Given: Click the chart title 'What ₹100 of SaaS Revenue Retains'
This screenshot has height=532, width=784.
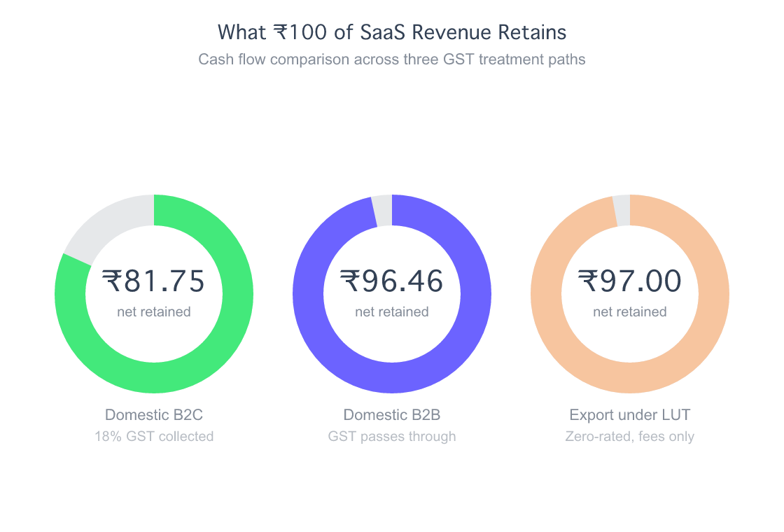Looking at the screenshot, I should click(x=392, y=32).
